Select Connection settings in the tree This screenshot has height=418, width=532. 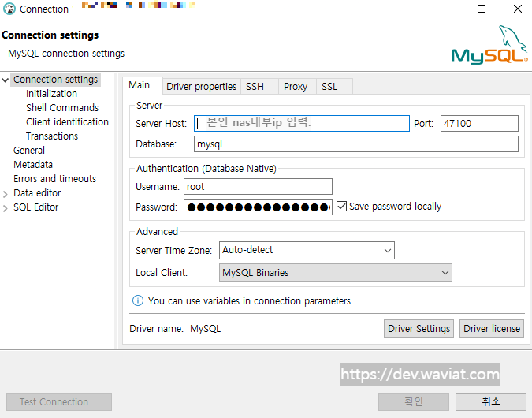[x=56, y=80]
